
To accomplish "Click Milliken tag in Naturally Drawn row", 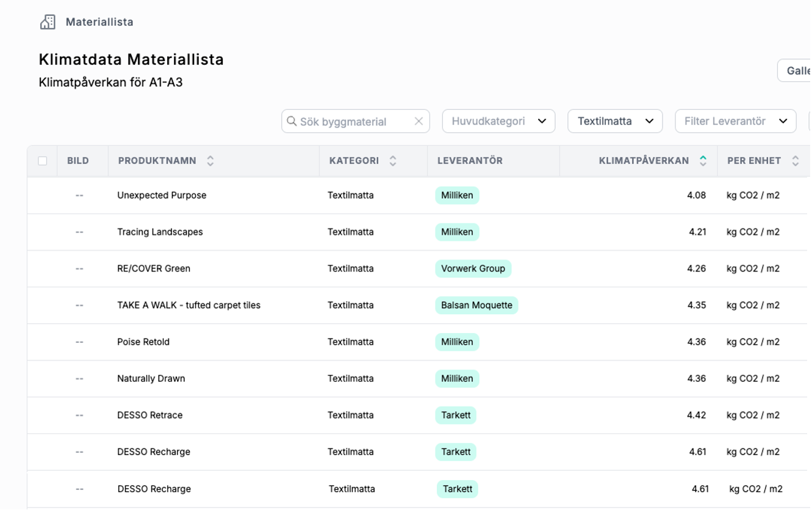I will pyautogui.click(x=457, y=378).
